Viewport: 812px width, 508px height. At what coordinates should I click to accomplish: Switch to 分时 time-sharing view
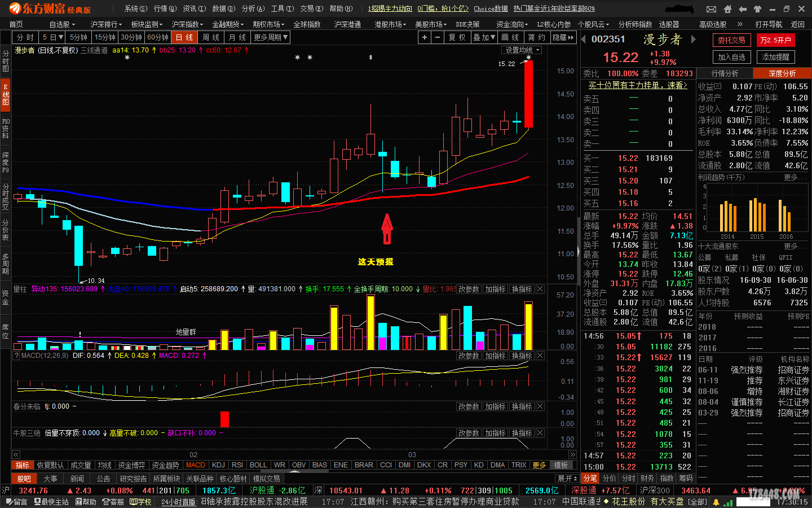(25, 37)
